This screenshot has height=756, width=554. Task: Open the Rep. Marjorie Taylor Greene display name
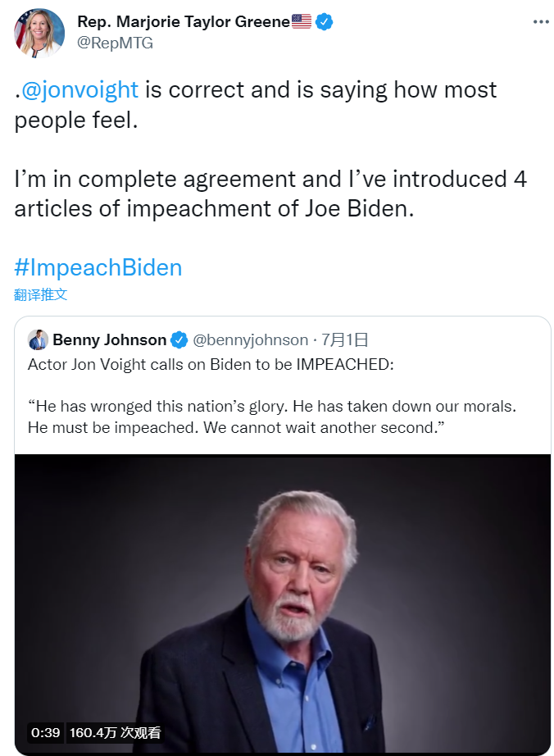[x=184, y=22]
